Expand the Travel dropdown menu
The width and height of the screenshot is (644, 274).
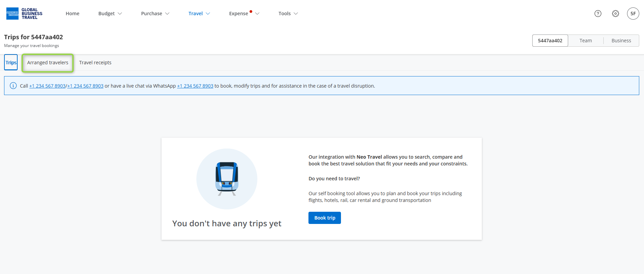tap(199, 14)
